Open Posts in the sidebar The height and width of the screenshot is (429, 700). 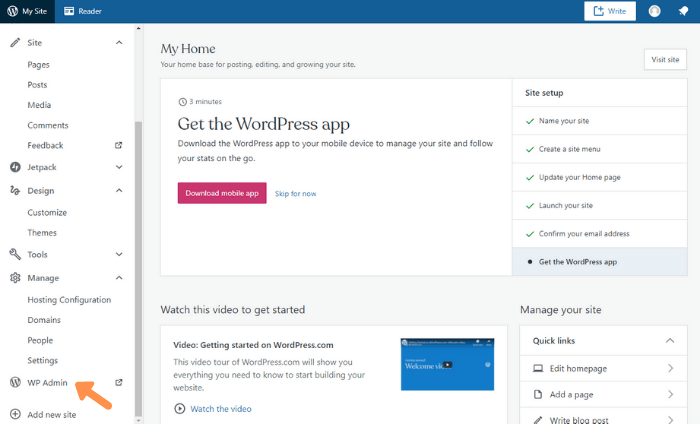point(37,85)
